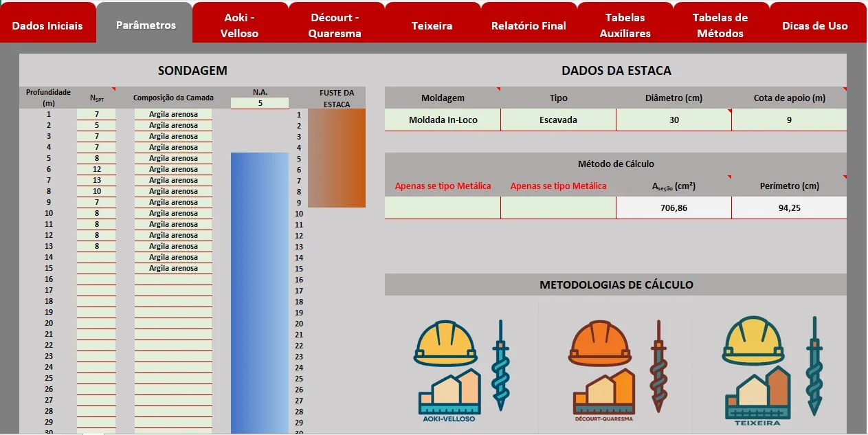The height and width of the screenshot is (435, 868).
Task: Select empty NSPT cell at depth 20
Action: 96,323
